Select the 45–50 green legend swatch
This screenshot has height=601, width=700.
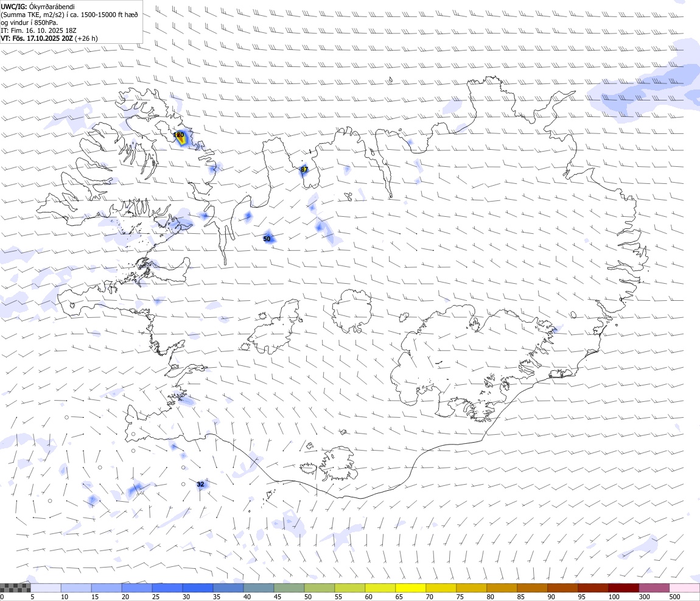[289, 588]
